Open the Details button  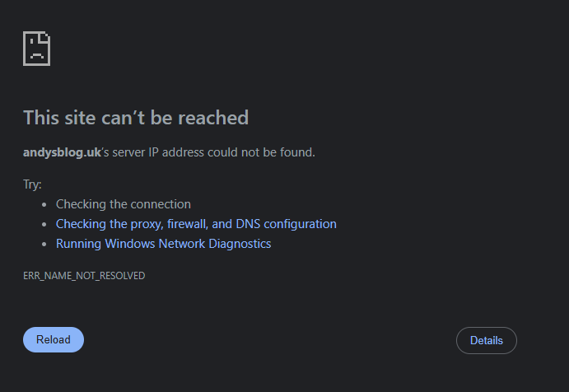[x=486, y=340]
